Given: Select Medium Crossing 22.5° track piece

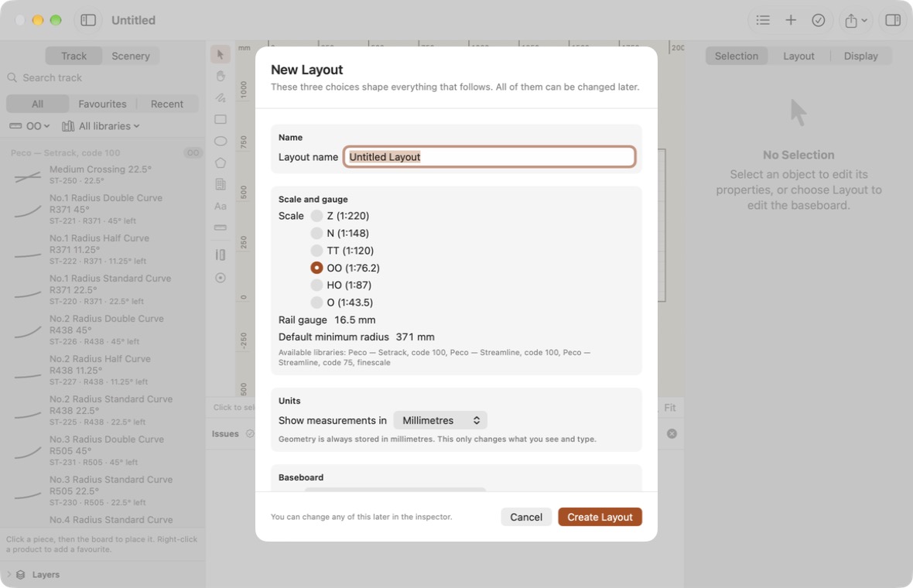Looking at the screenshot, I should [x=102, y=175].
